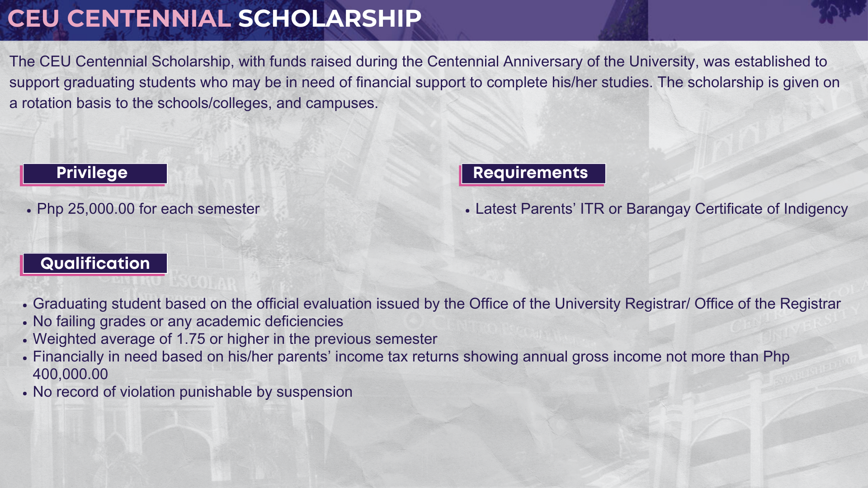Click the Graduating student qualification bullet
Image resolution: width=868 pixels, height=488 pixels.
coord(437,304)
